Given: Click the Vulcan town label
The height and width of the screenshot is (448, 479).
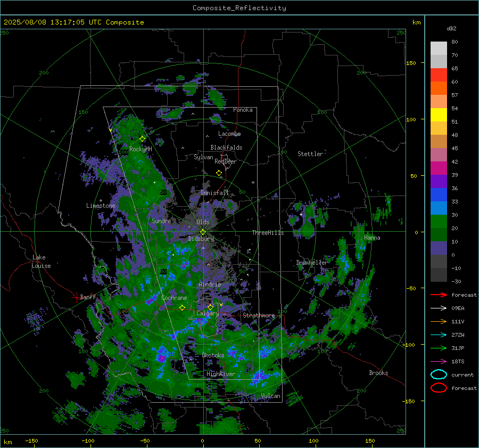Looking at the screenshot, I should [271, 396].
